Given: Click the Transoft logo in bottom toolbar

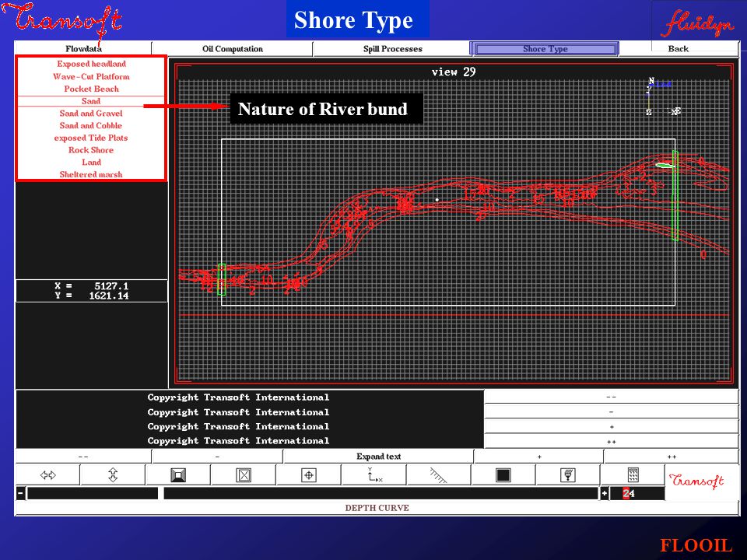Looking at the screenshot, I should coord(696,481).
